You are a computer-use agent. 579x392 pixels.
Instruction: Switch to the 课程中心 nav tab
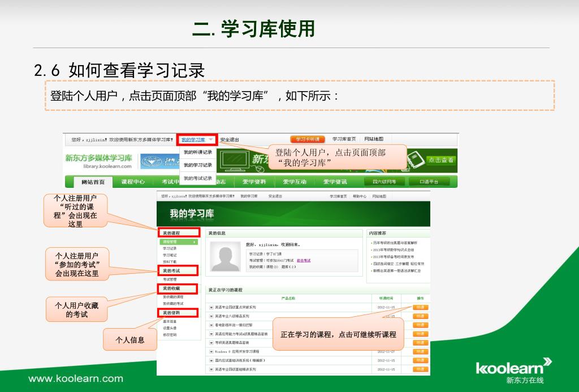(133, 182)
